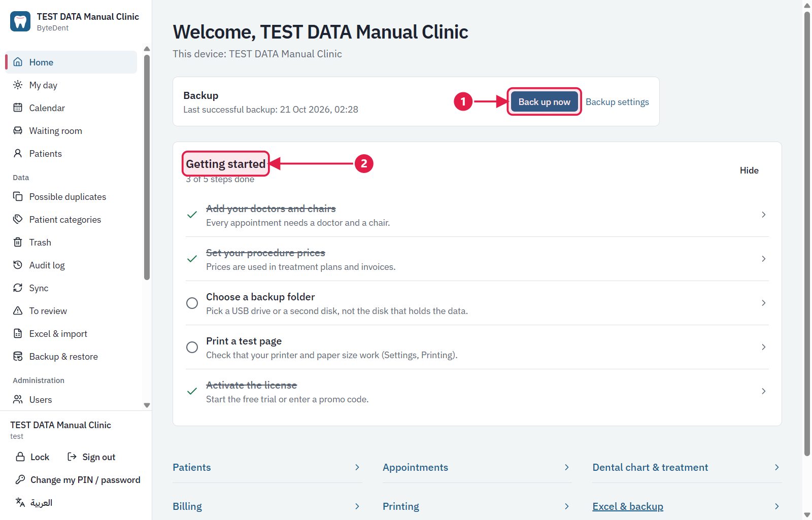Image resolution: width=812 pixels, height=520 pixels.
Task: Toggle the Choose a backup folder circle
Action: point(192,303)
